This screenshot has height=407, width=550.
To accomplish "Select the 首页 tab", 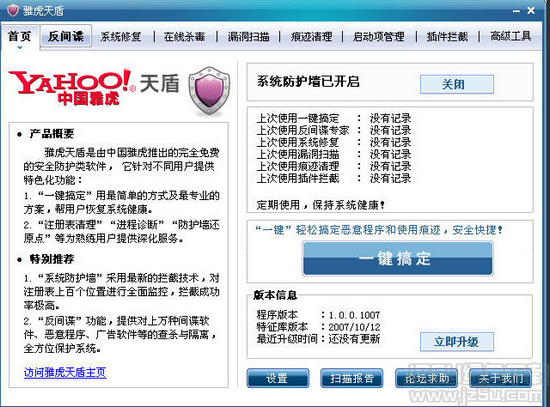I will tap(20, 36).
